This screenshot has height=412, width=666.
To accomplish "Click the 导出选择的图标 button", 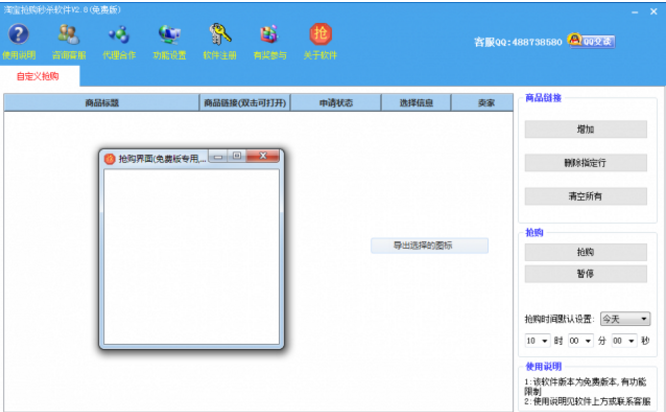I will click(x=429, y=246).
